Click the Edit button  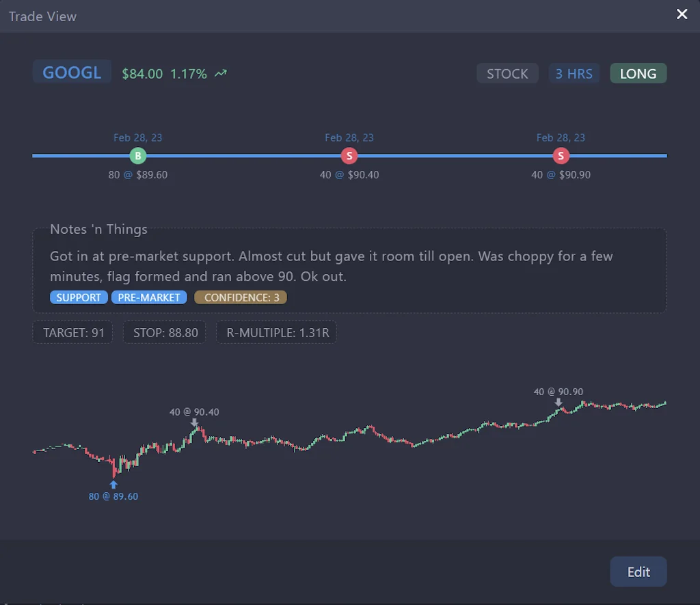pyautogui.click(x=638, y=572)
